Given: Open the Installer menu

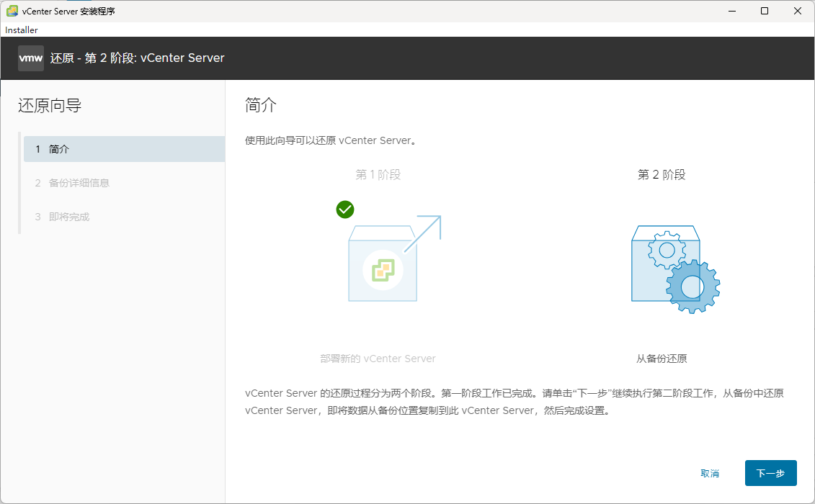Looking at the screenshot, I should pyautogui.click(x=22, y=30).
